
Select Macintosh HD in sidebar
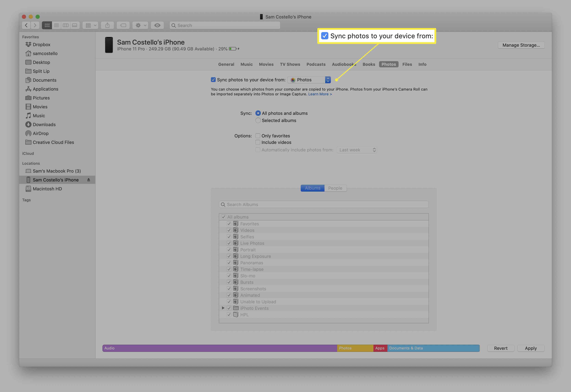pyautogui.click(x=57, y=189)
